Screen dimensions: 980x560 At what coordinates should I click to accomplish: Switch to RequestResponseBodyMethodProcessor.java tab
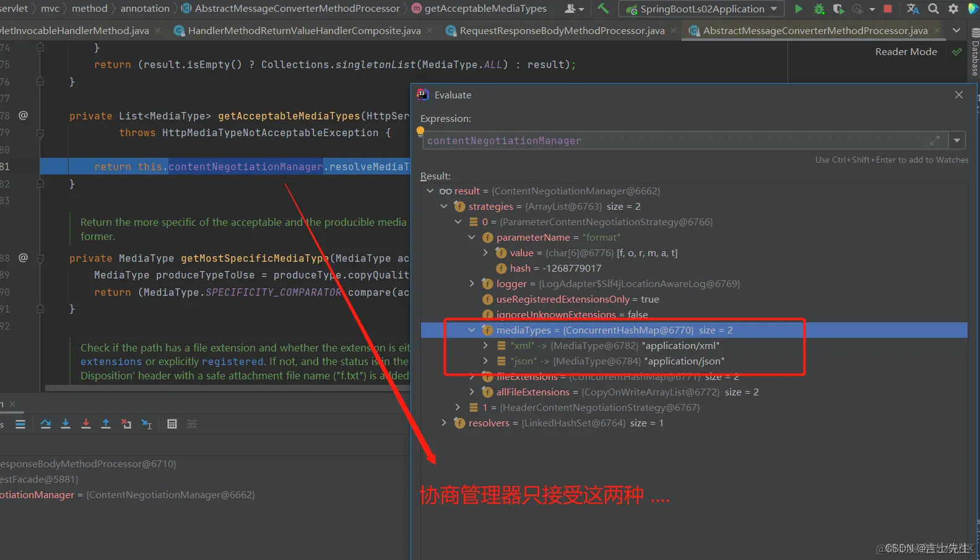click(562, 30)
